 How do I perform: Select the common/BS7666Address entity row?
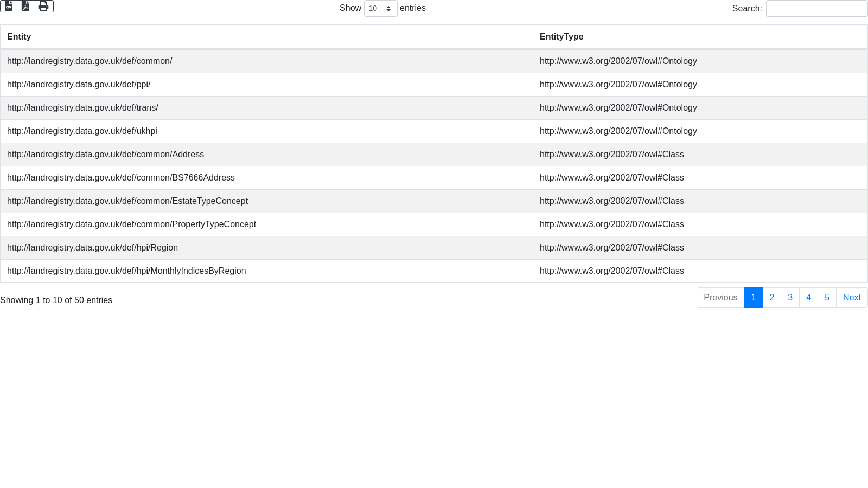[121, 178]
